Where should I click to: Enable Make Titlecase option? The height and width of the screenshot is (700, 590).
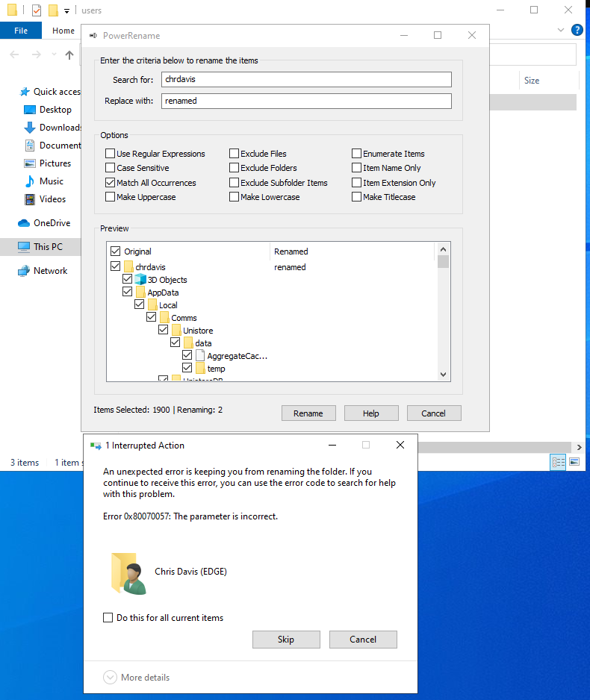(x=356, y=197)
